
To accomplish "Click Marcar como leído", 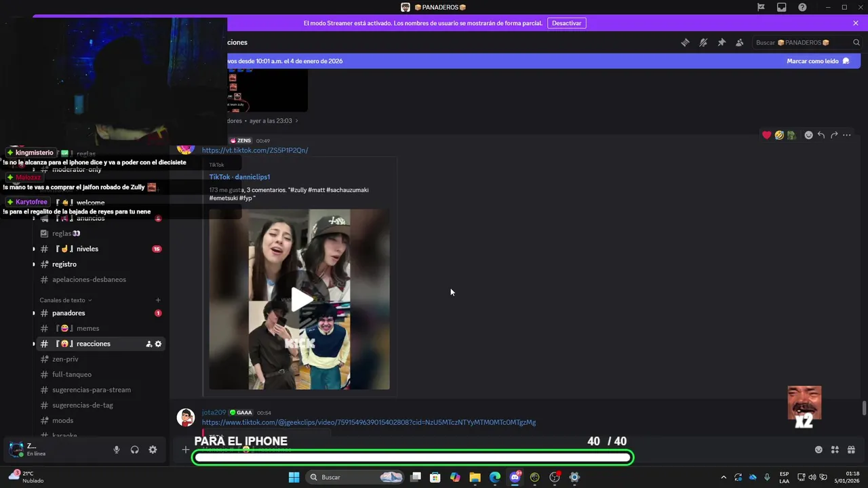I will coord(818,61).
